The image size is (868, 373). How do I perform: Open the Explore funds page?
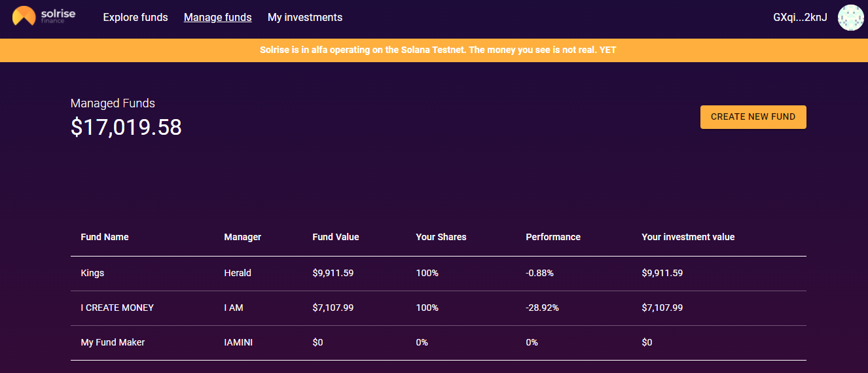coord(136,18)
